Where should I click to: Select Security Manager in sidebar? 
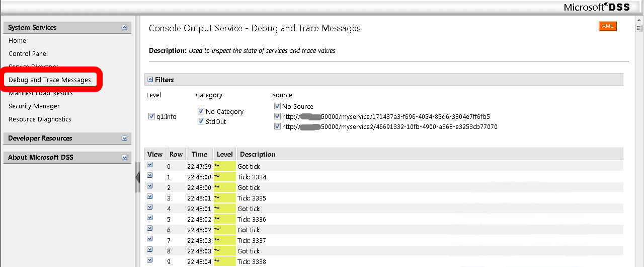click(x=34, y=106)
